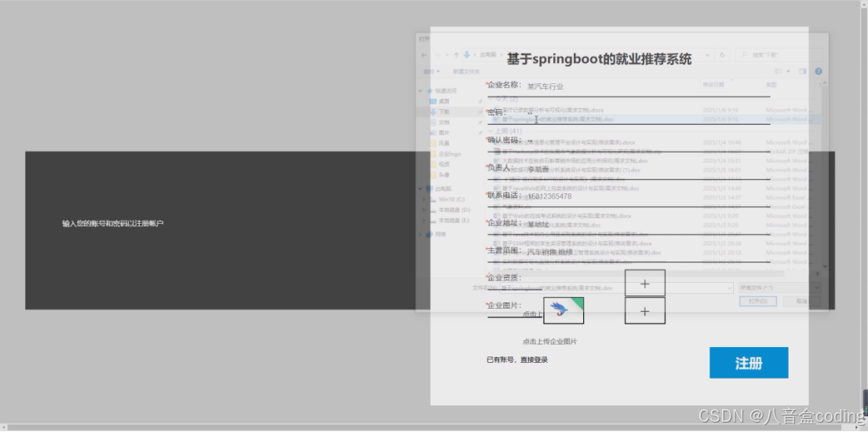The width and height of the screenshot is (868, 432).
Task: Click the blue help question-mark icon
Action: (x=819, y=71)
